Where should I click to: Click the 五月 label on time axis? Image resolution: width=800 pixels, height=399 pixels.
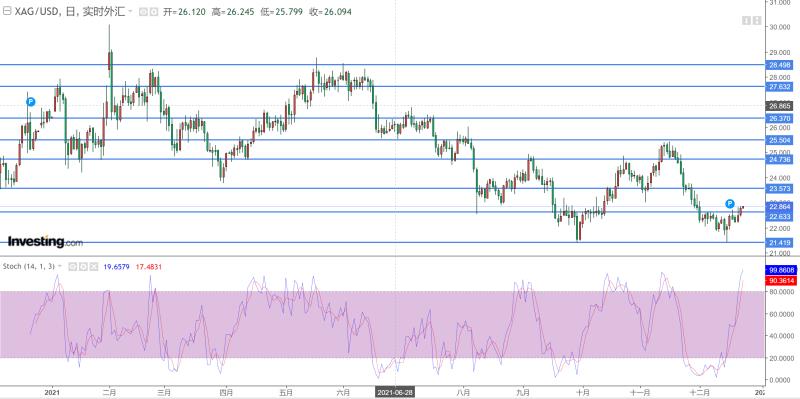(x=285, y=392)
